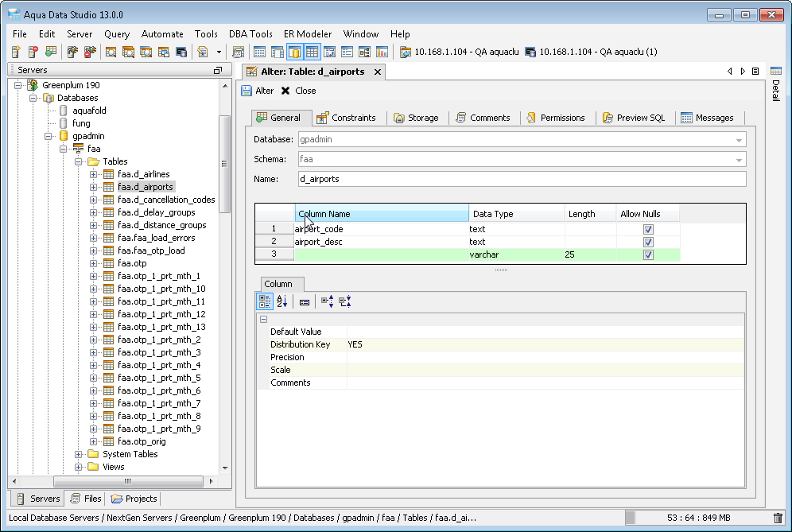Screen dimensions: 792x532
Task: Click the chart icon in the main toolbar
Action: (x=382, y=52)
